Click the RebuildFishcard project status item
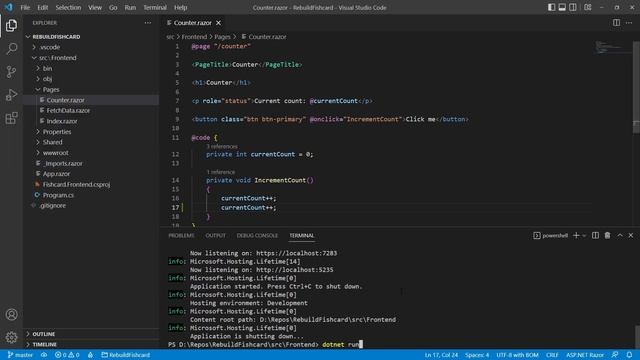The height and width of the screenshot is (360, 640). tap(126, 355)
